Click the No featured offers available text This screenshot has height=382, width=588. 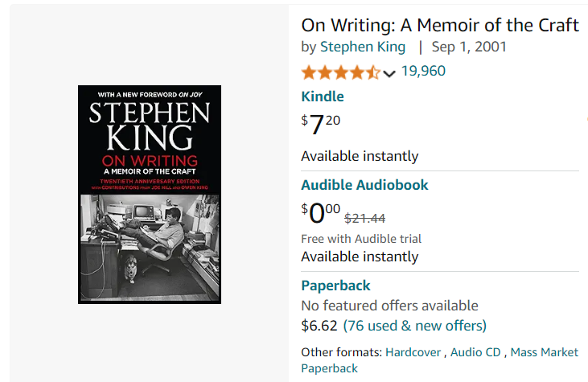click(x=389, y=306)
